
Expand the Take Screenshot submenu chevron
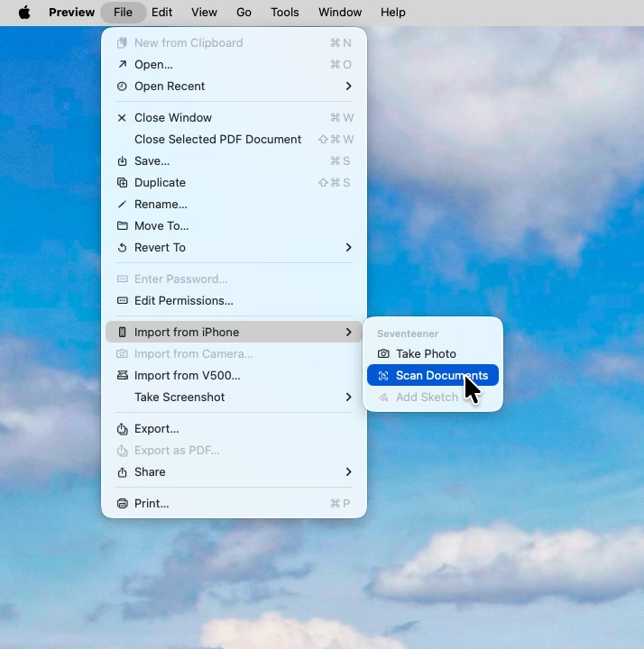[348, 398]
